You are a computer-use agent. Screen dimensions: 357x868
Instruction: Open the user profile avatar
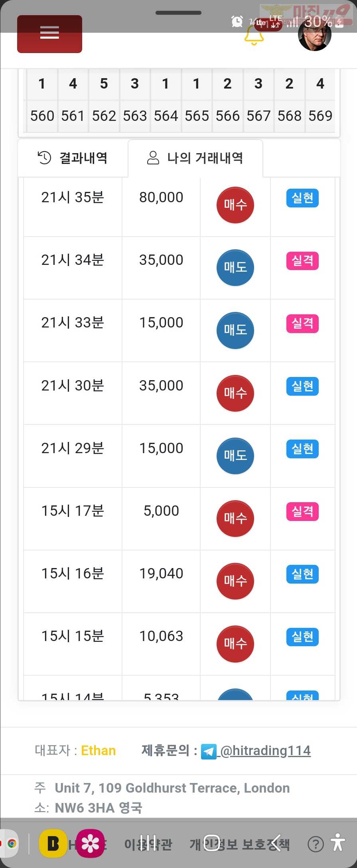[x=315, y=35]
